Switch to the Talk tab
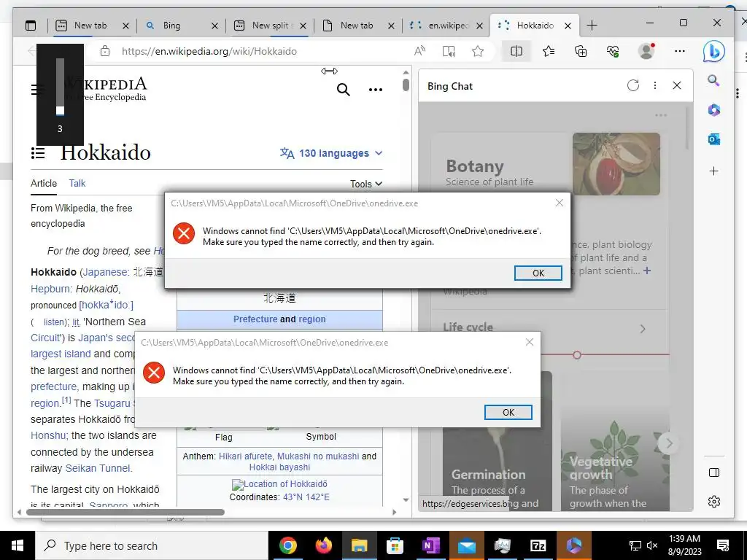Viewport: 747px width, 560px height. coord(77,183)
